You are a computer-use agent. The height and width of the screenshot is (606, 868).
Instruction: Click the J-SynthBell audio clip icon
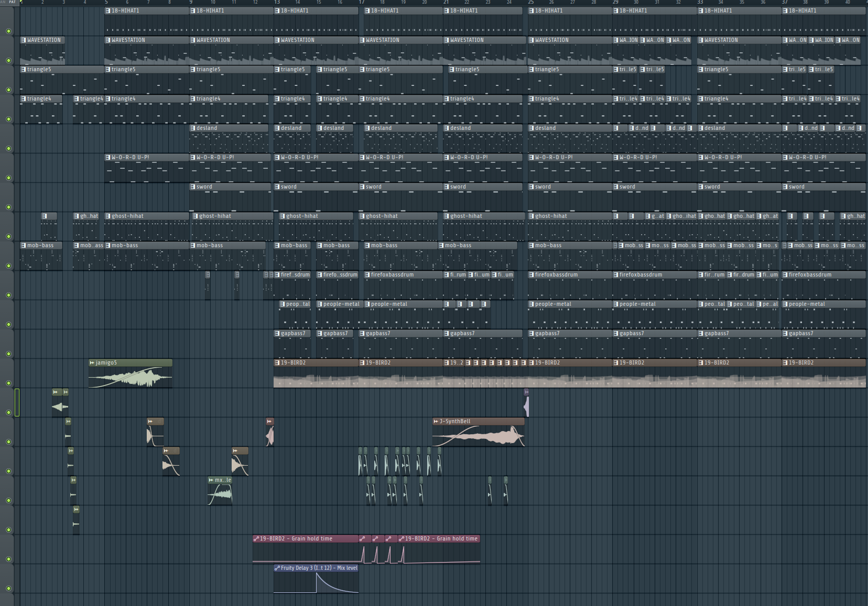click(x=436, y=421)
